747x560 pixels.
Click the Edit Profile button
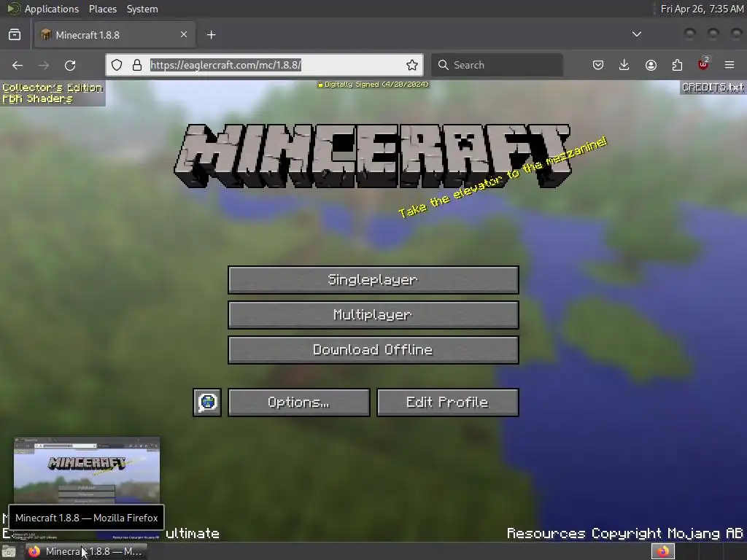point(448,402)
